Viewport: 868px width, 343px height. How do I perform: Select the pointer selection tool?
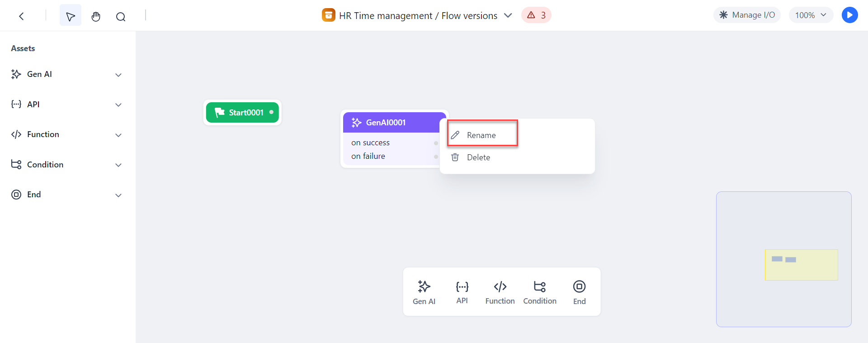pyautogui.click(x=71, y=15)
